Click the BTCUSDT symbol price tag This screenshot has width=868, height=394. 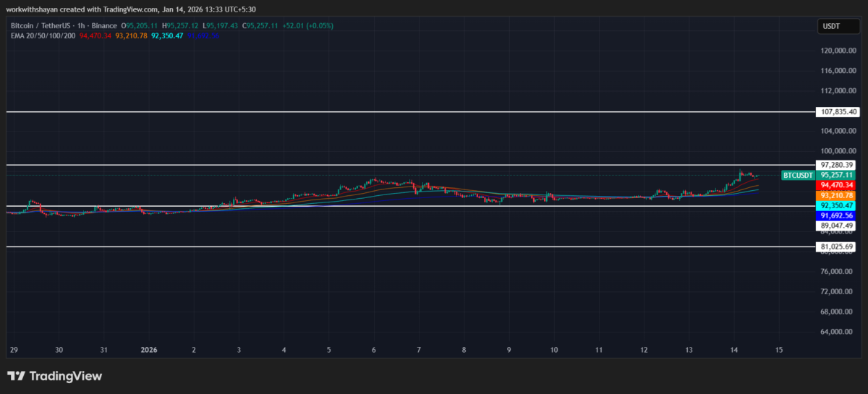point(799,175)
